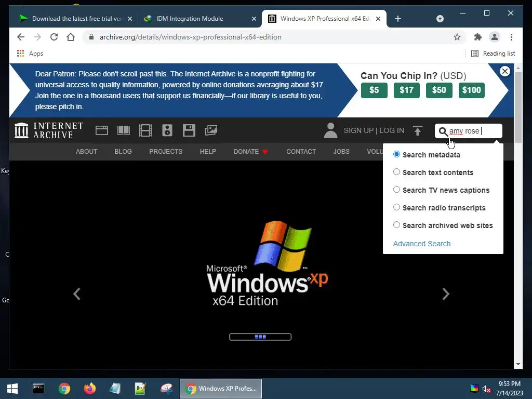Select the Windows XP Professional x64 tab
Viewport: 532px width, 399px height.
324,19
